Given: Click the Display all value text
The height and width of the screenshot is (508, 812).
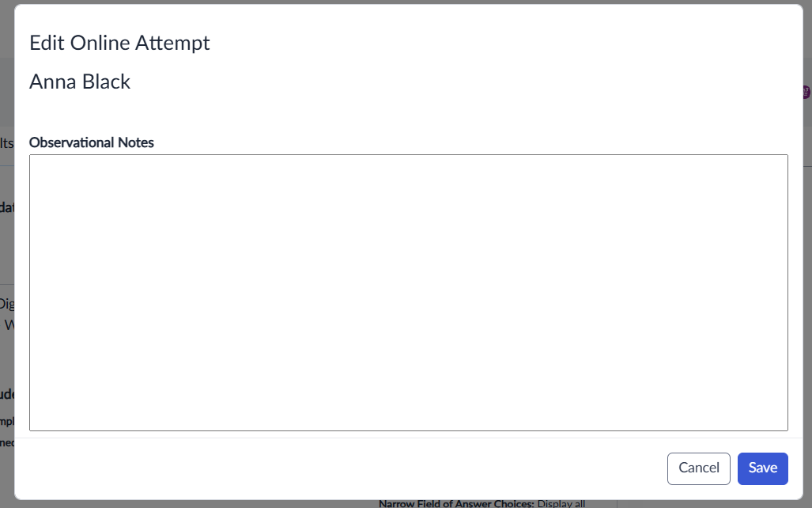Looking at the screenshot, I should coord(561,503).
